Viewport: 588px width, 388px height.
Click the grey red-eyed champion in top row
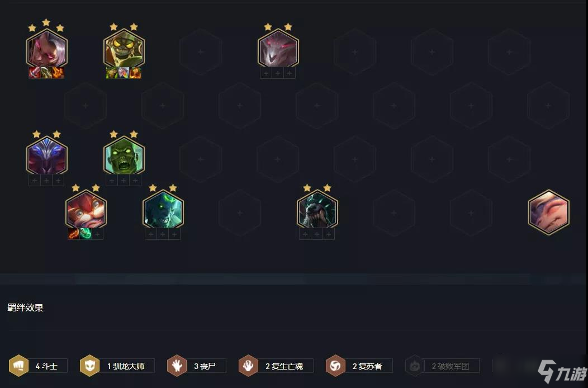point(278,49)
